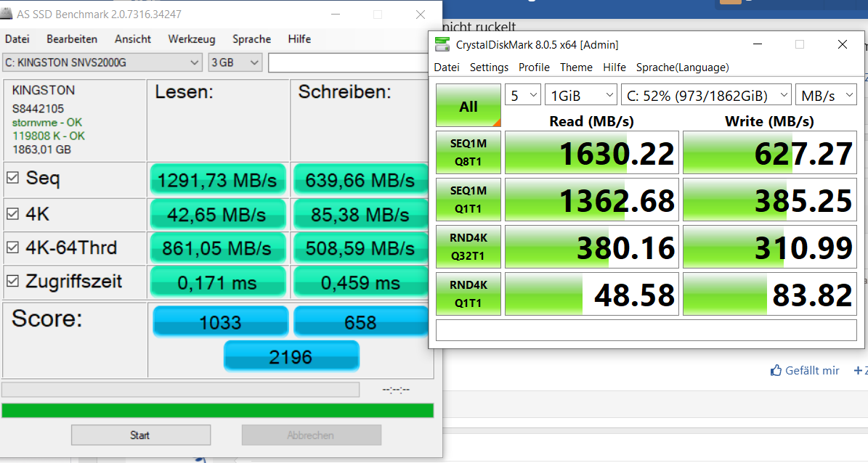This screenshot has height=463, width=868.
Task: Open Werkzeug menu in AS SSD Benchmark
Action: 192,38
